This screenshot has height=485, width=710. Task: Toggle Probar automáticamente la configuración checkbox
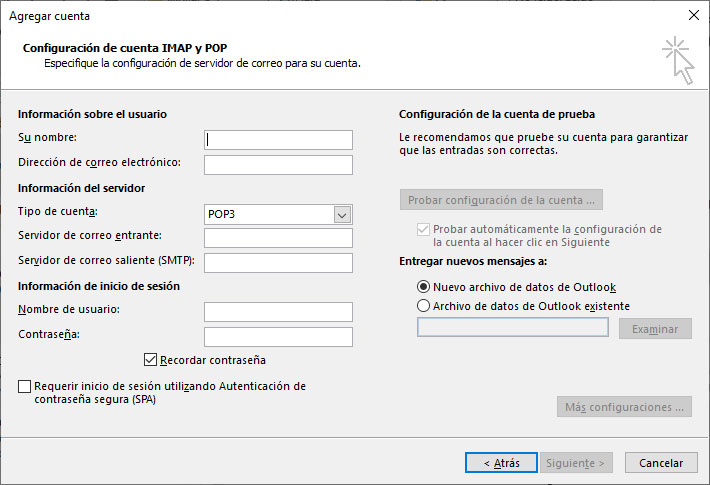pyautogui.click(x=423, y=229)
